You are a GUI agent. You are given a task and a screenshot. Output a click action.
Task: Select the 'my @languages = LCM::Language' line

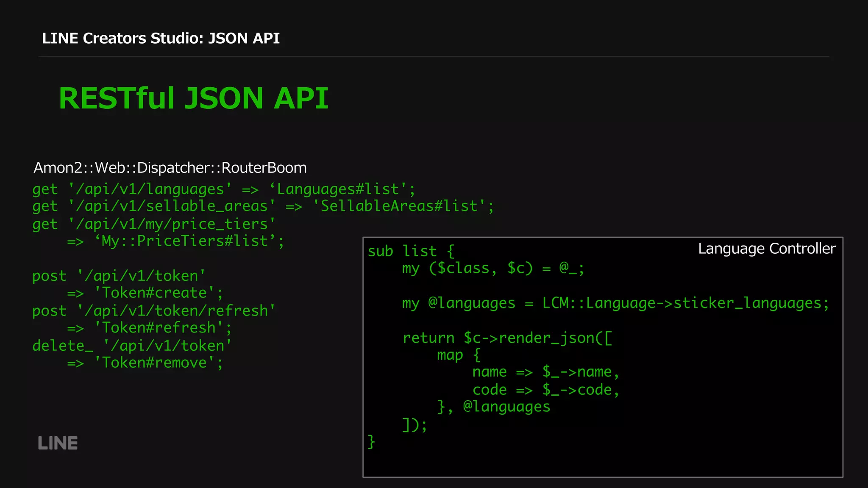pos(615,303)
